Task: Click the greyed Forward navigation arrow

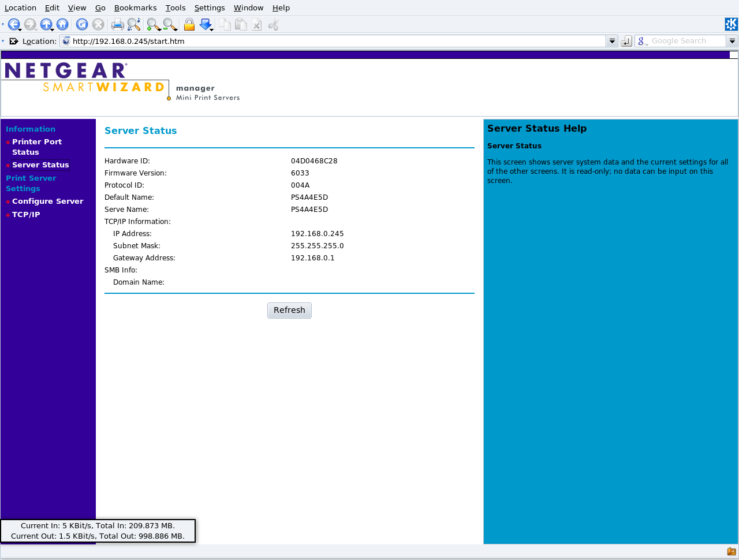Action: pos(29,24)
